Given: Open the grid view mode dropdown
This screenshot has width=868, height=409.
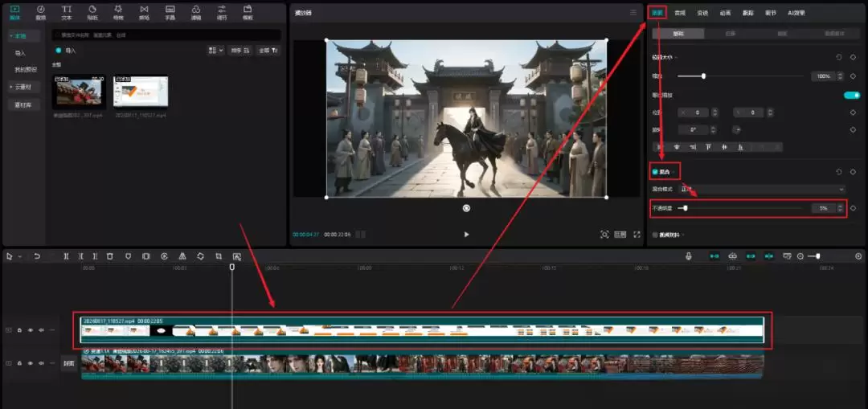Looking at the screenshot, I should (215, 51).
